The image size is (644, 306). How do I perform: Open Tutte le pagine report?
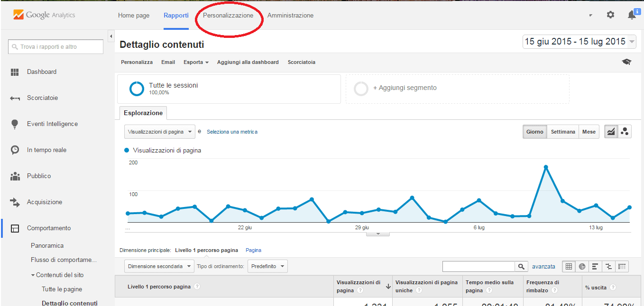(x=62, y=289)
